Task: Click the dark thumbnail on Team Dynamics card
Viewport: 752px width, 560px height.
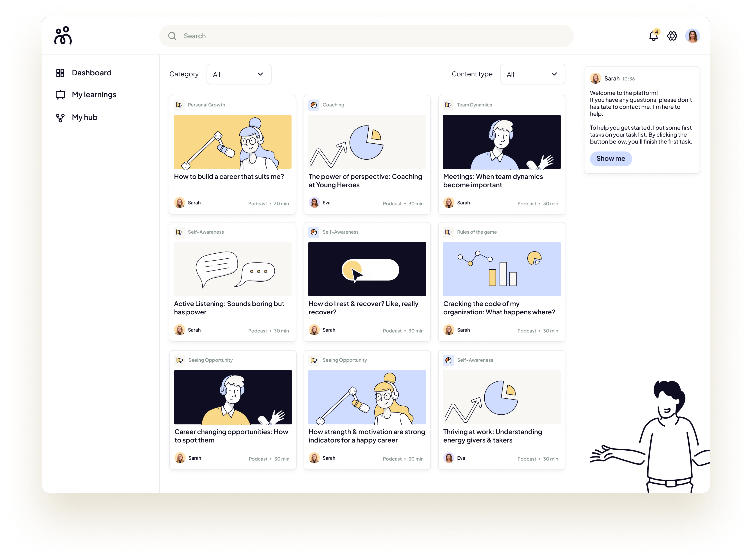Action: [x=502, y=142]
